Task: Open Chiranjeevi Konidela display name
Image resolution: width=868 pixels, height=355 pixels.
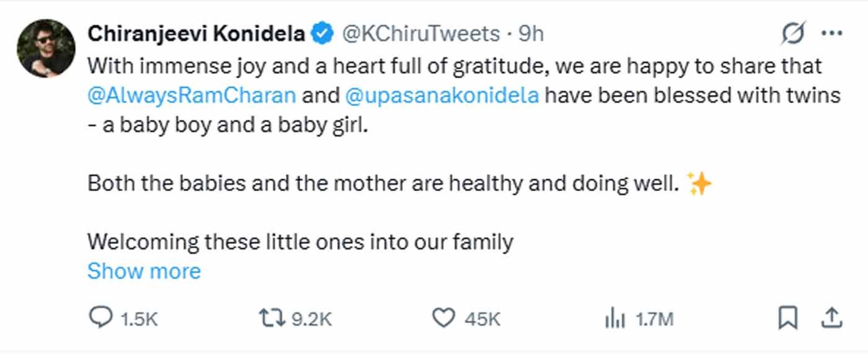Action: pos(196,34)
